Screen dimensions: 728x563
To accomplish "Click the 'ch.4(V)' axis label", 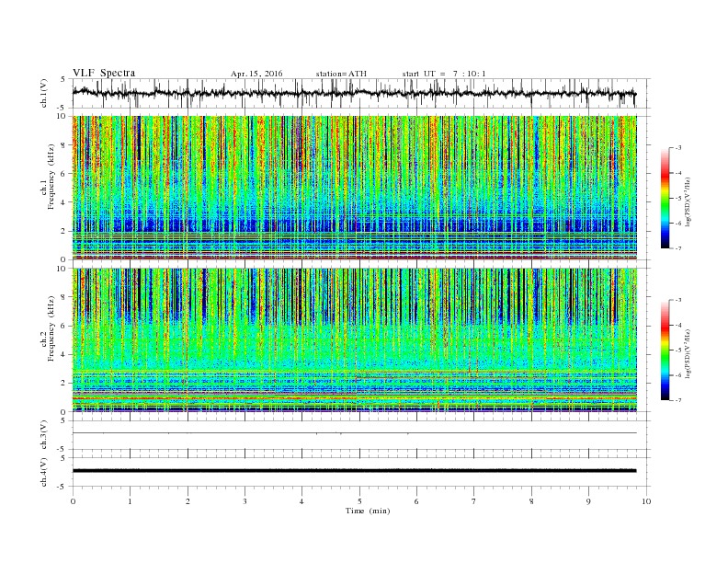I will (x=44, y=472).
